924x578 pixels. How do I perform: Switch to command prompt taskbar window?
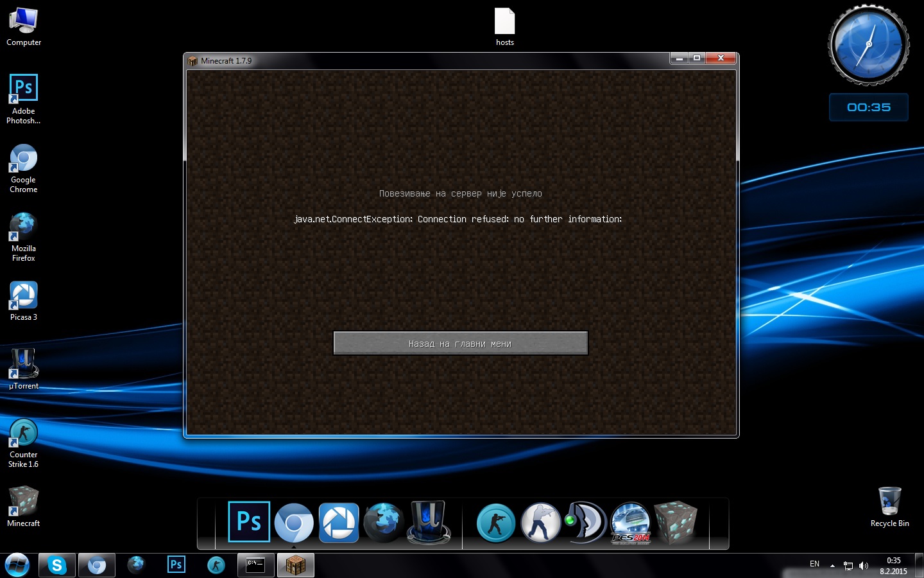click(256, 565)
